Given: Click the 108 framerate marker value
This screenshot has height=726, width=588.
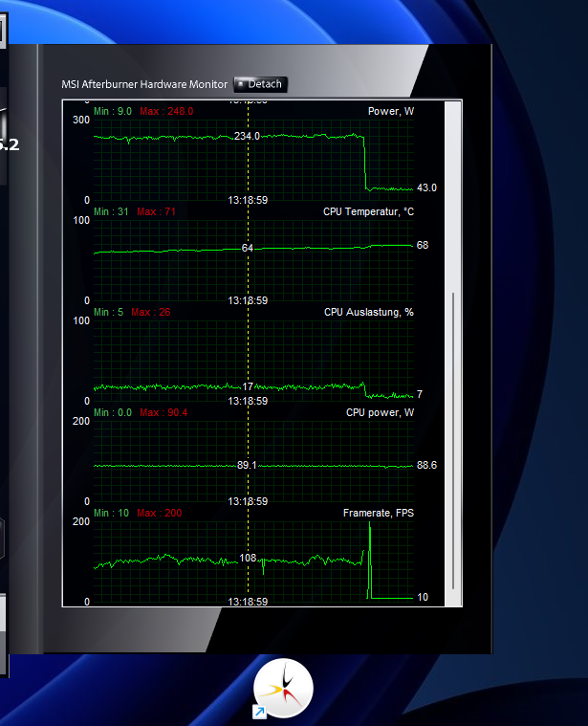Looking at the screenshot, I should tap(248, 558).
